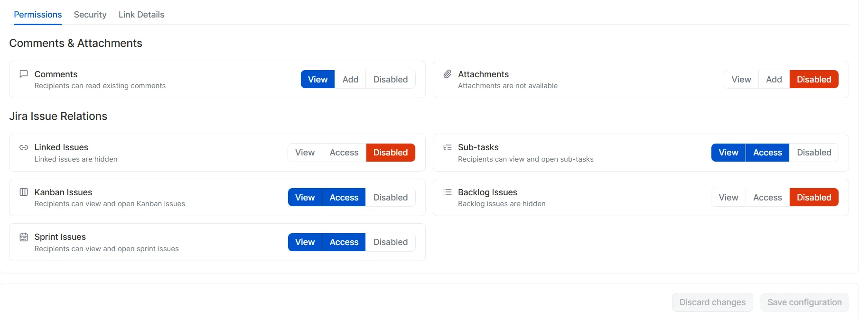The width and height of the screenshot is (868, 318).
Task: Click 'Backlog issues are hidden' text
Action: [x=502, y=204]
